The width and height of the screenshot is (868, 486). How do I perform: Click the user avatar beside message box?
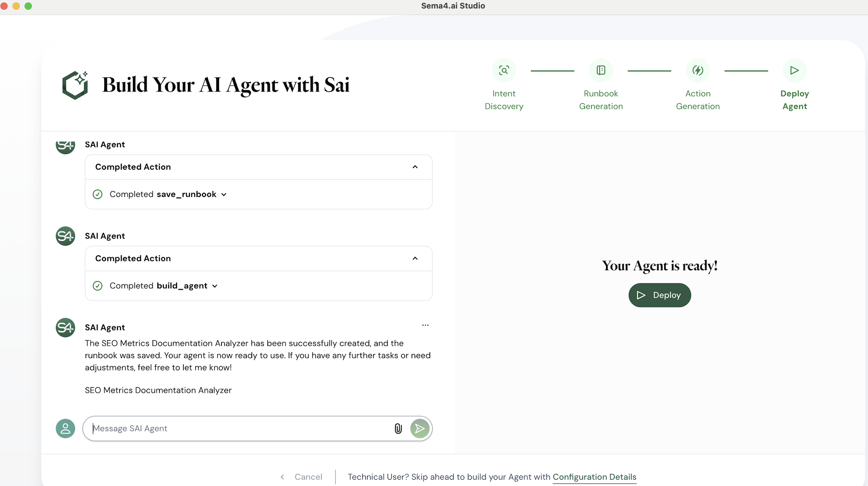point(65,428)
